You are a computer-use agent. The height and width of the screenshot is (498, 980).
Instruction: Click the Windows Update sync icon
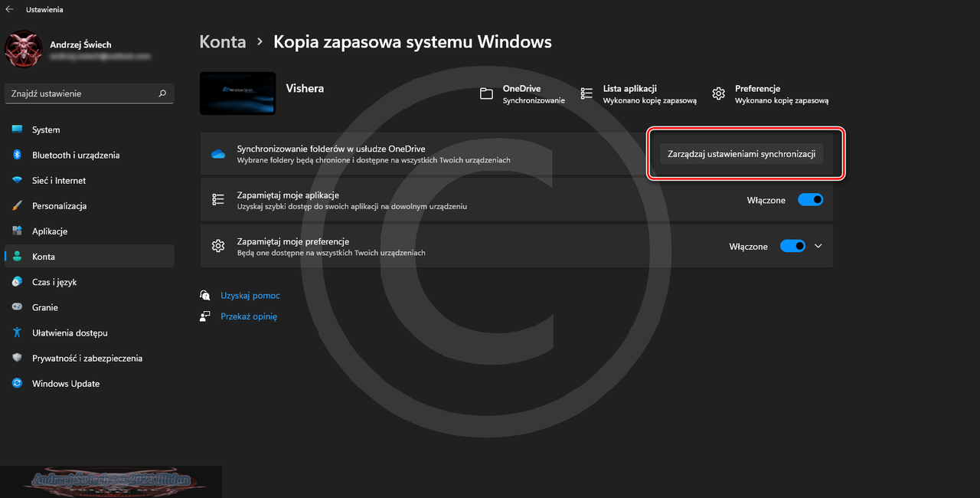pos(17,383)
